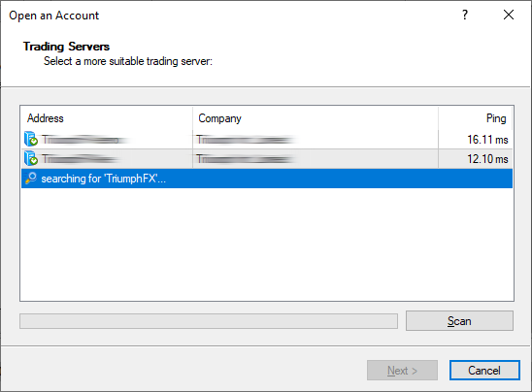Select the server row with 16.11 ms

pyautogui.click(x=267, y=140)
